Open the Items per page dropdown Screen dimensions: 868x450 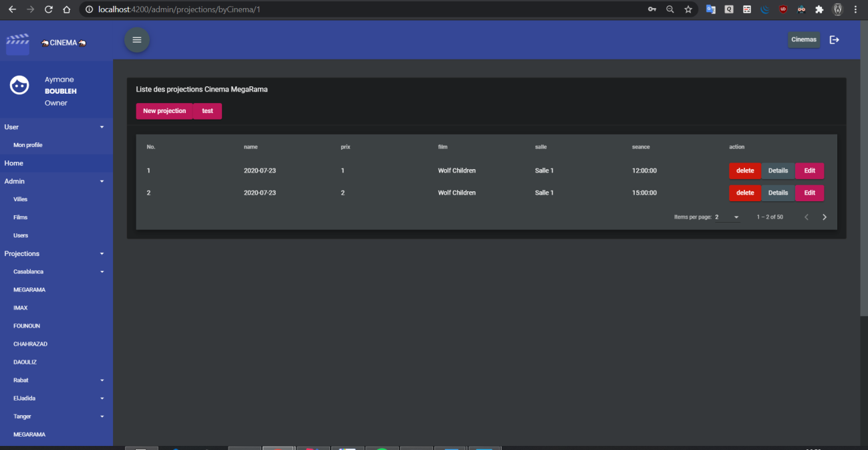click(727, 217)
